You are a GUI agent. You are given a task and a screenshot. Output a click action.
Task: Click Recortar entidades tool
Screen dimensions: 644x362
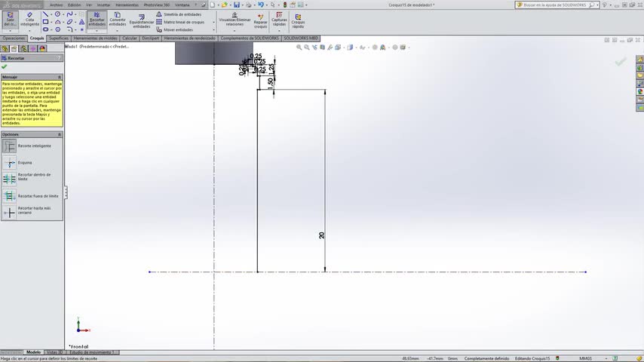tap(97, 20)
